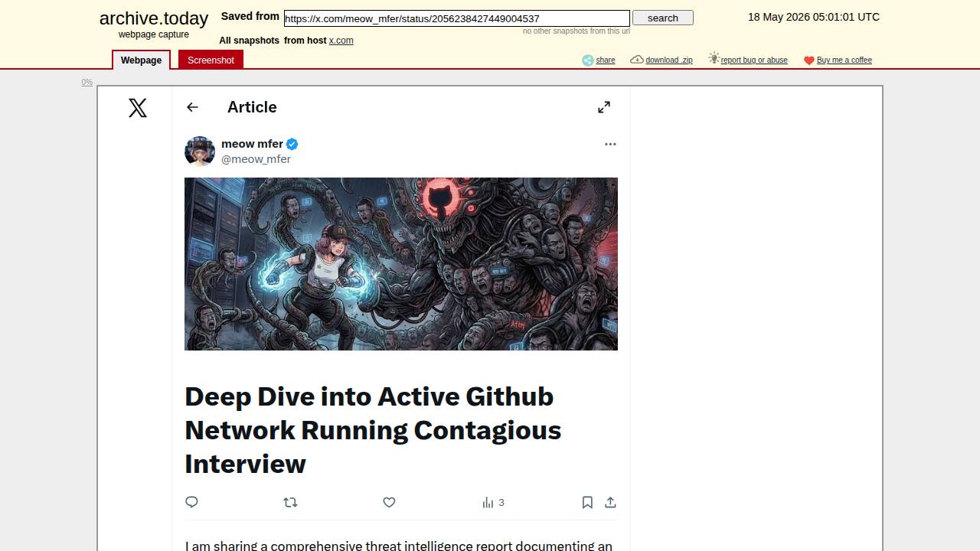Click the bug report icon
Viewport: 980px width, 551px height.
[x=714, y=58]
